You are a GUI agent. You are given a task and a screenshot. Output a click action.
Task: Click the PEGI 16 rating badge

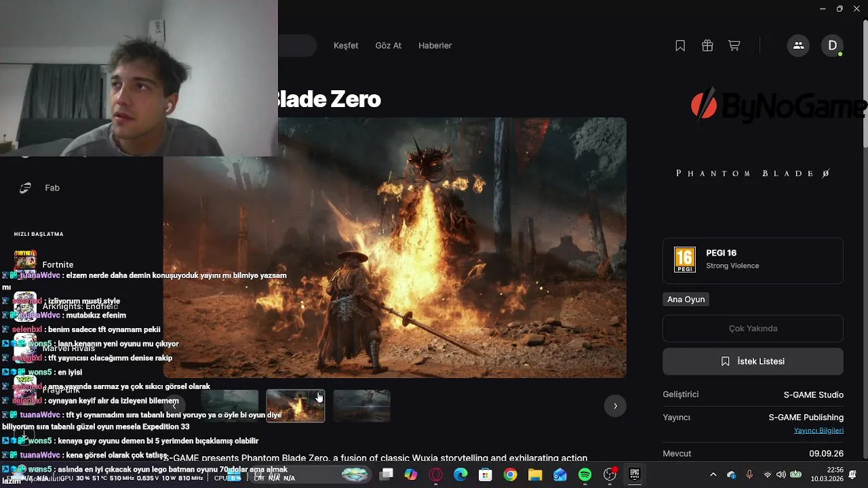coord(685,260)
